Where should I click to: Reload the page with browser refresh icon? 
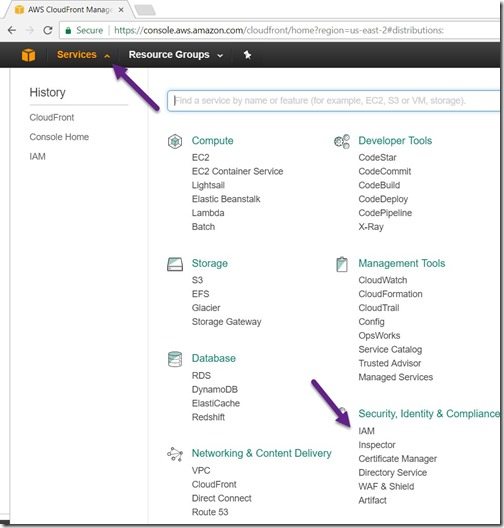48,30
